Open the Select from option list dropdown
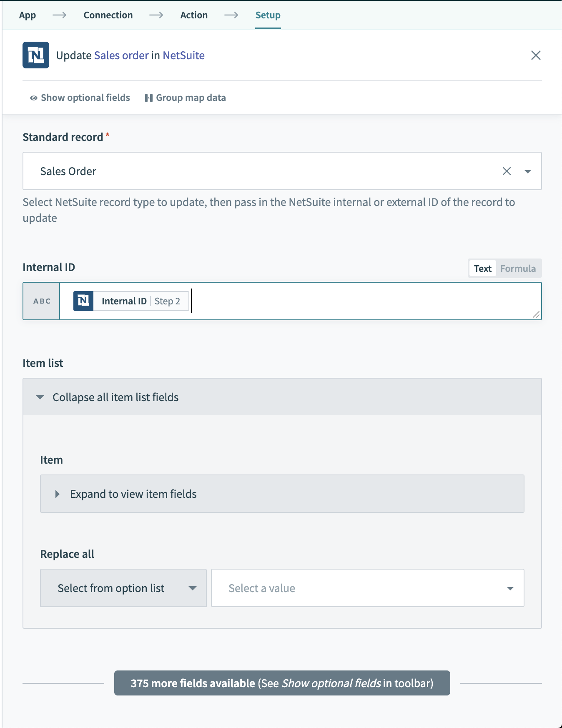562x728 pixels. point(123,588)
